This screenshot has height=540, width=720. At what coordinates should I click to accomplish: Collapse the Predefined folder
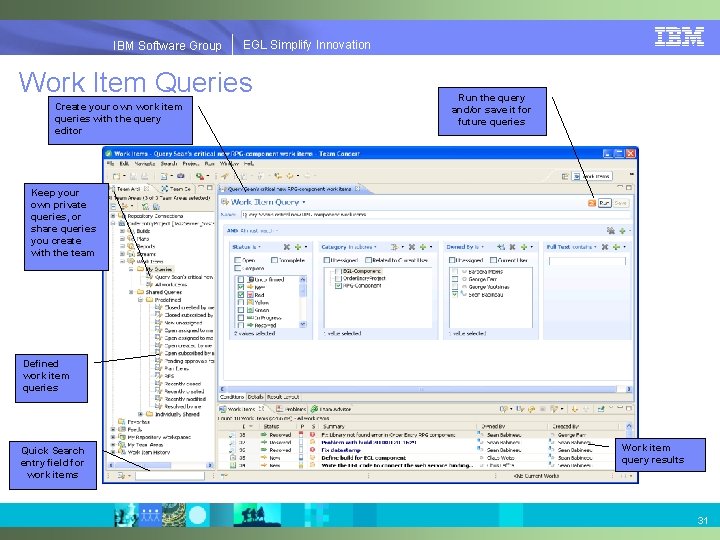(x=141, y=300)
